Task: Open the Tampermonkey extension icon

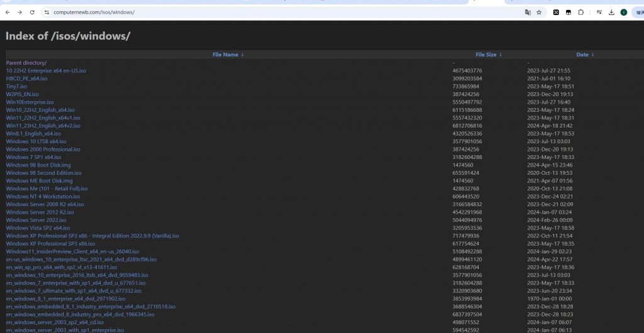Action: (x=569, y=13)
